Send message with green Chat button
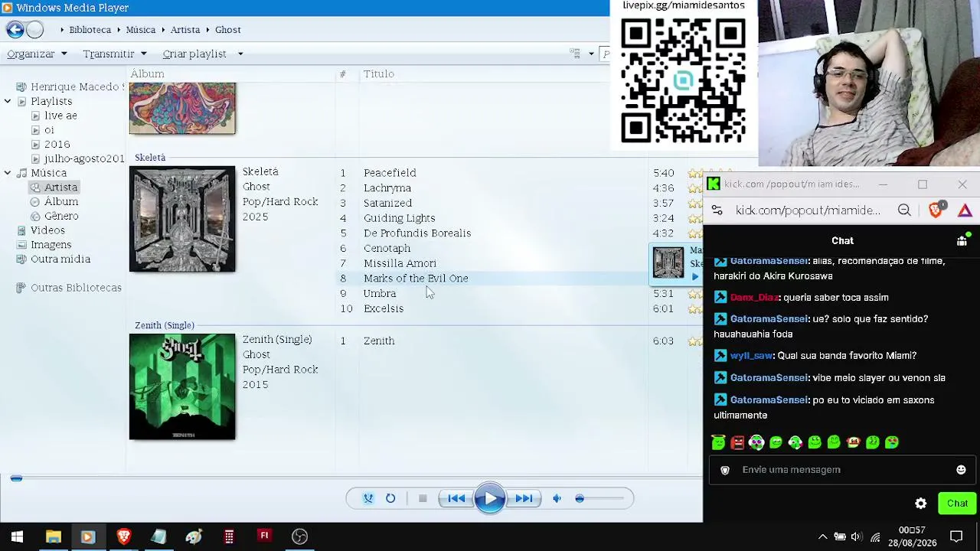This screenshot has width=980, height=551. coord(957,504)
